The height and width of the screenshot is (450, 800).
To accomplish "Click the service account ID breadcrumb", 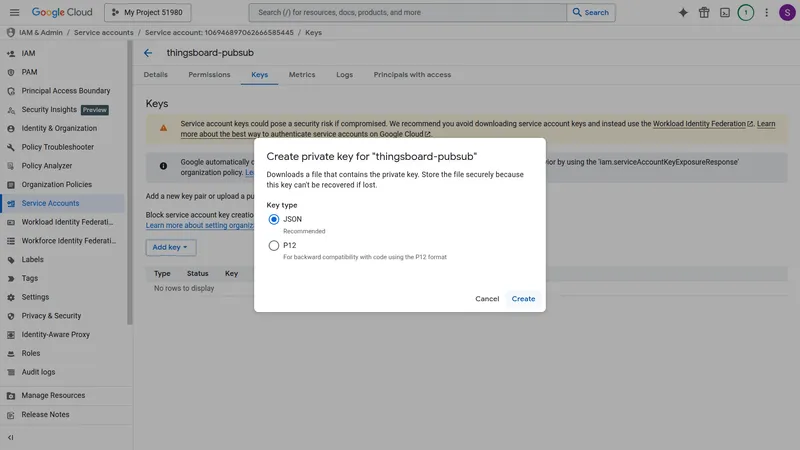I will click(219, 32).
